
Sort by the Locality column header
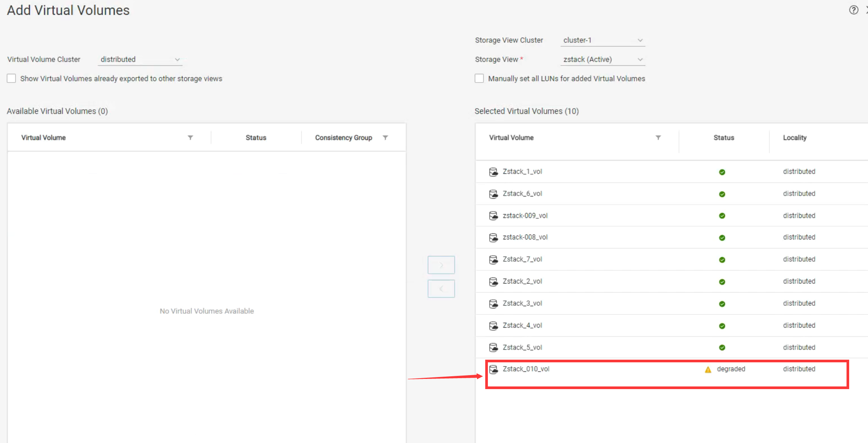tap(795, 138)
